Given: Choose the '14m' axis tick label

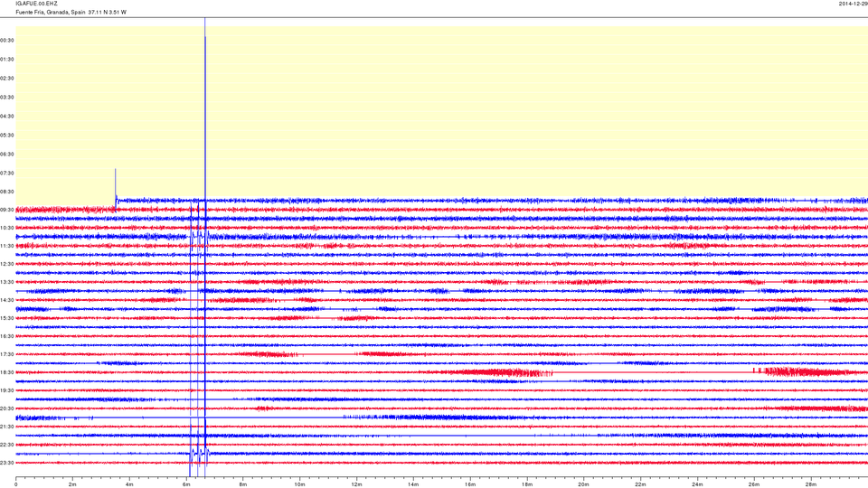Looking at the screenshot, I should tap(413, 484).
